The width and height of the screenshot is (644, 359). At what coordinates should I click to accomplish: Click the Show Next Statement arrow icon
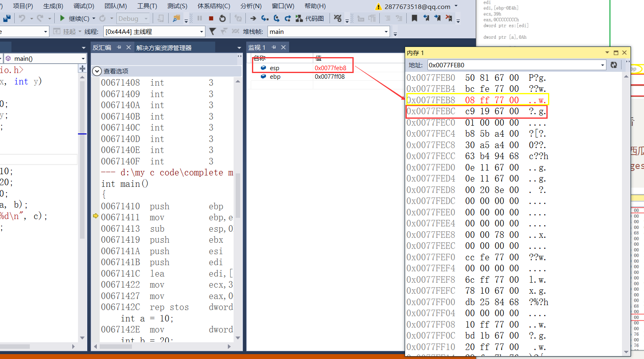[253, 18]
